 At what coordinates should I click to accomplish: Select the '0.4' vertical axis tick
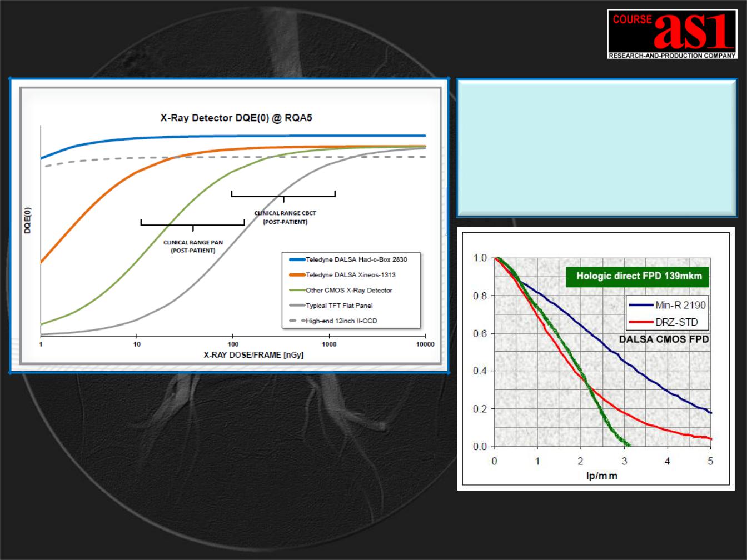[480, 371]
